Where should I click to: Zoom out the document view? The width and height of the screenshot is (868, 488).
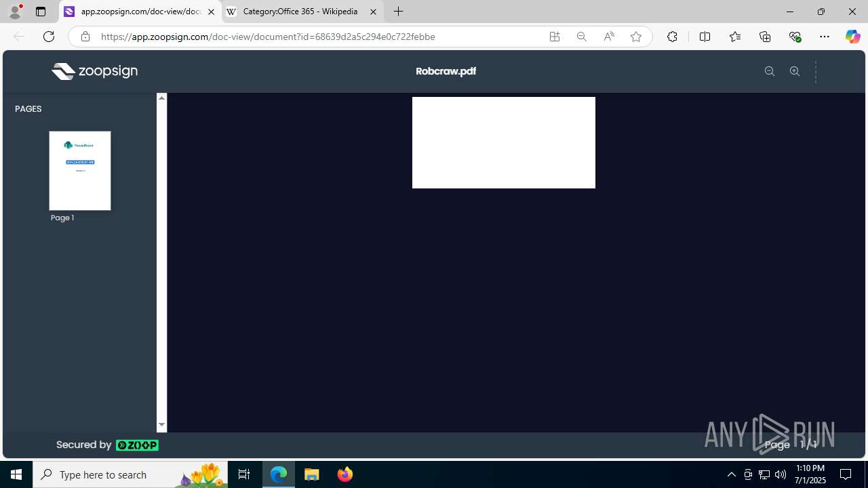tap(770, 71)
